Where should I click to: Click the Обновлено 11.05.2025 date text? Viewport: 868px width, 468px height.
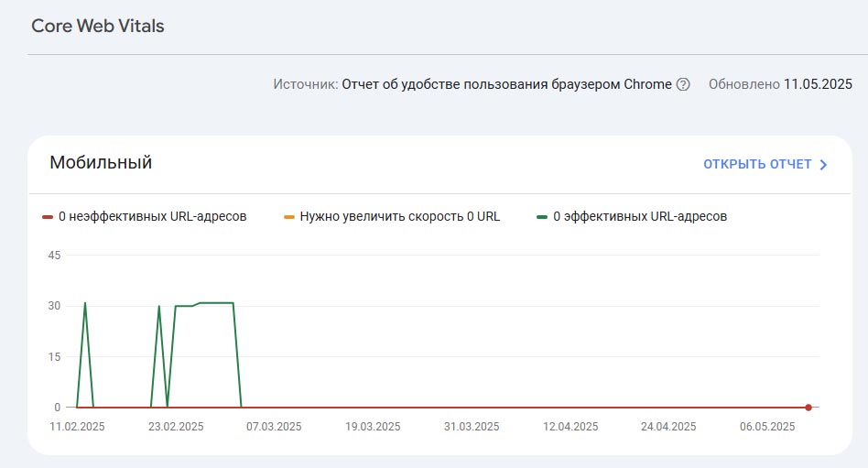pyautogui.click(x=780, y=84)
